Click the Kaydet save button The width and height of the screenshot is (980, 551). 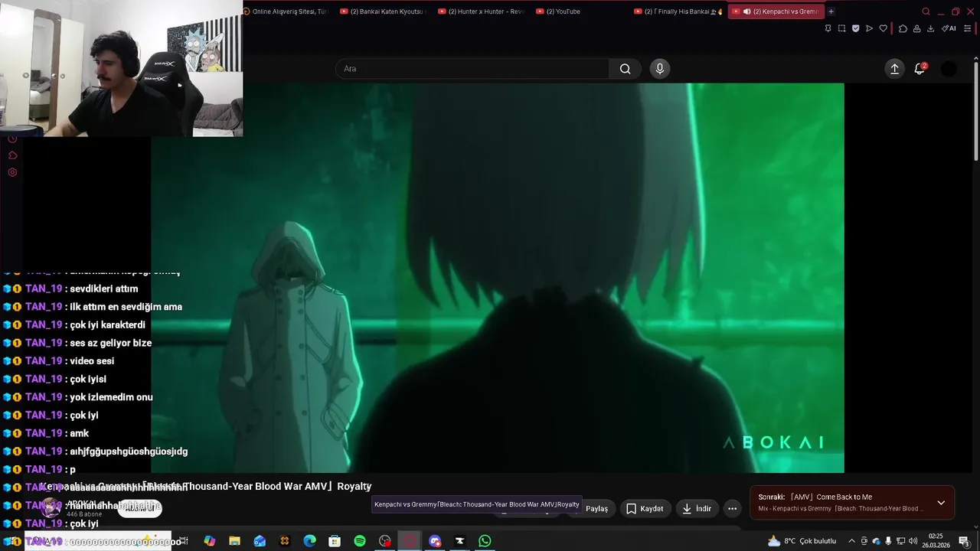pyautogui.click(x=645, y=509)
